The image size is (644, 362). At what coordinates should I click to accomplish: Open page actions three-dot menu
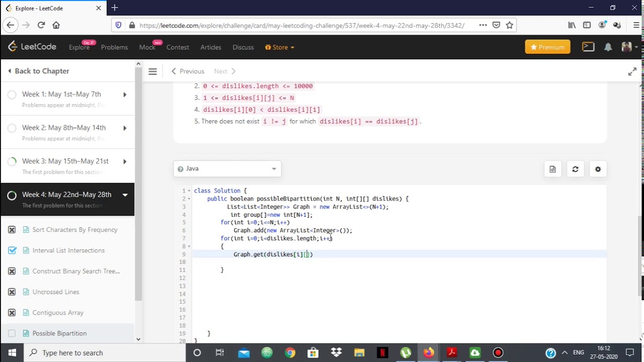pos(482,25)
